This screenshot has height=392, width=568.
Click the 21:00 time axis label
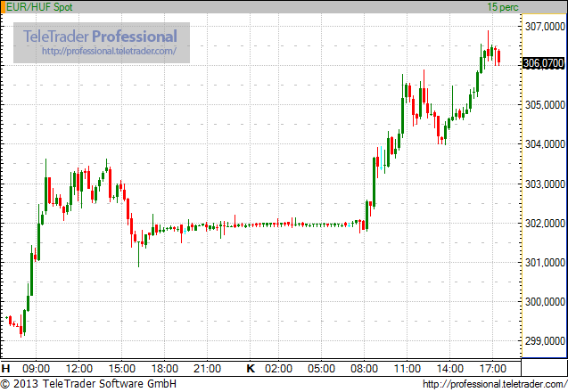tap(207, 369)
